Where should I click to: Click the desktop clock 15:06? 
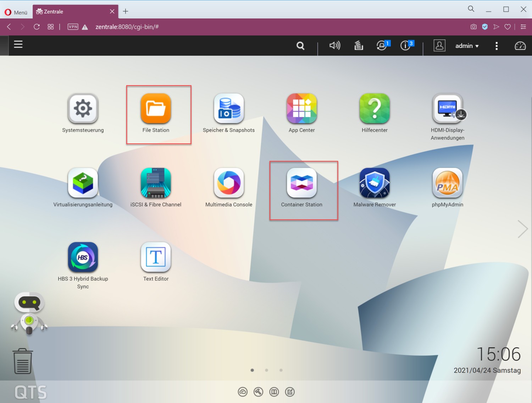click(x=499, y=354)
